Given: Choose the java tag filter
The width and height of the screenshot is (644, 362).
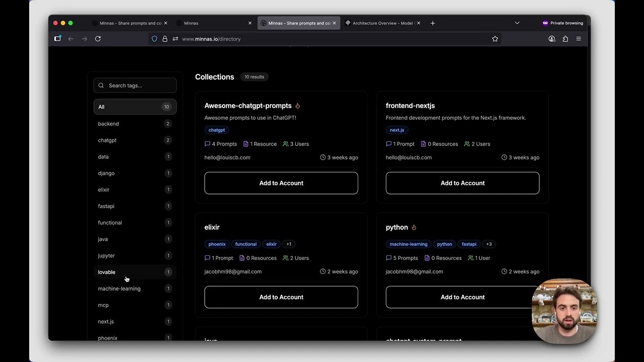Looking at the screenshot, I should pos(135,239).
